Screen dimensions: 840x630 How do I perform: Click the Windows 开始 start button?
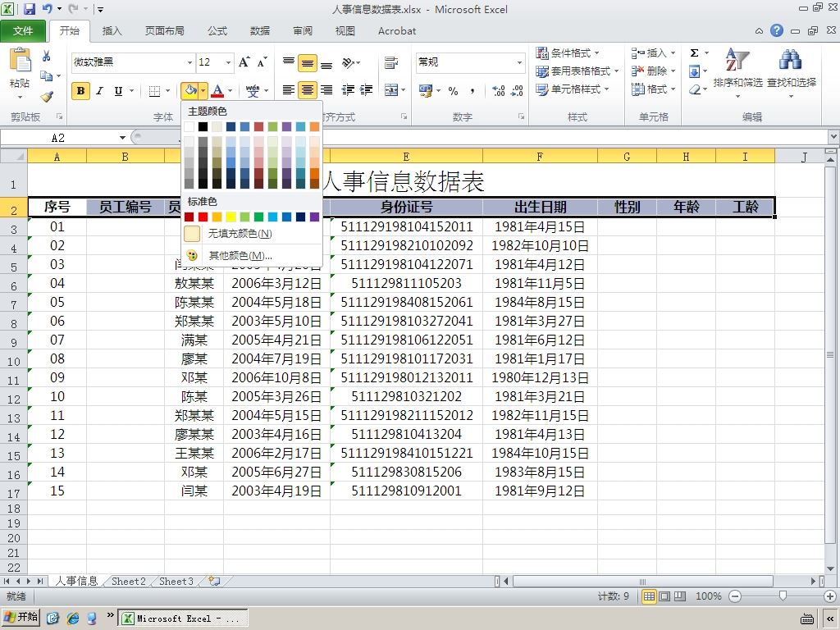[x=21, y=618]
